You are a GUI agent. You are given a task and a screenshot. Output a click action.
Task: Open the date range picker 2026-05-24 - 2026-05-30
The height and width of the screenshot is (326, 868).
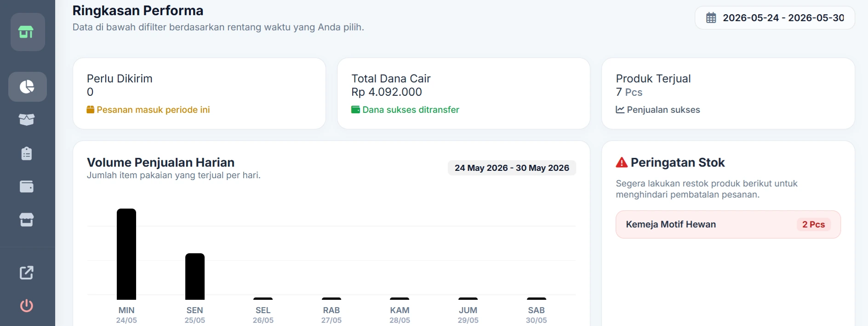click(775, 18)
